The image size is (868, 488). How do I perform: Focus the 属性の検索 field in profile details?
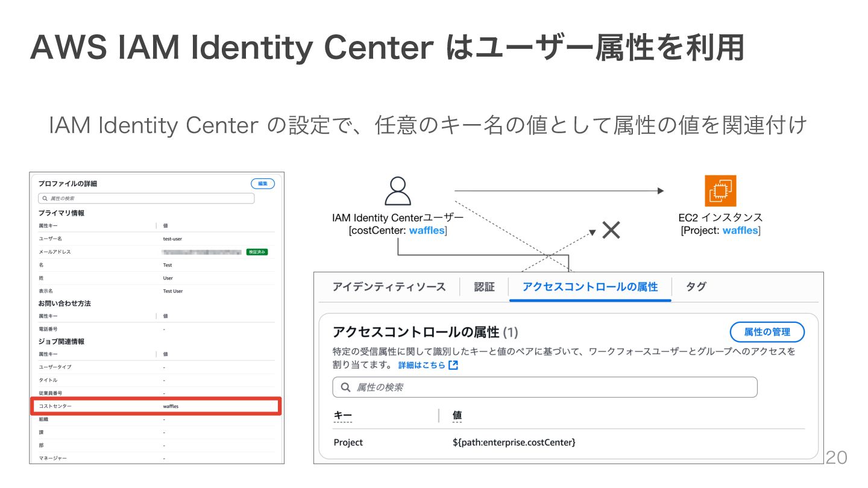(146, 198)
